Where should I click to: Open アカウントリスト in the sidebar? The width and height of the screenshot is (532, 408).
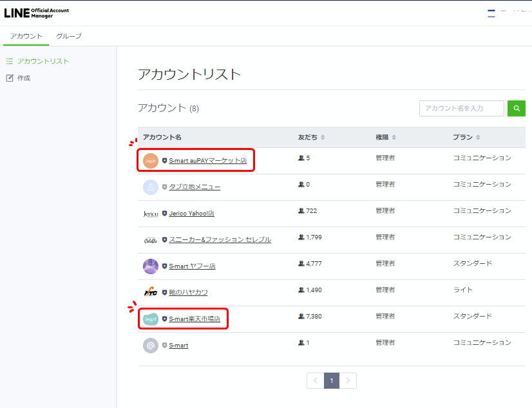[43, 61]
